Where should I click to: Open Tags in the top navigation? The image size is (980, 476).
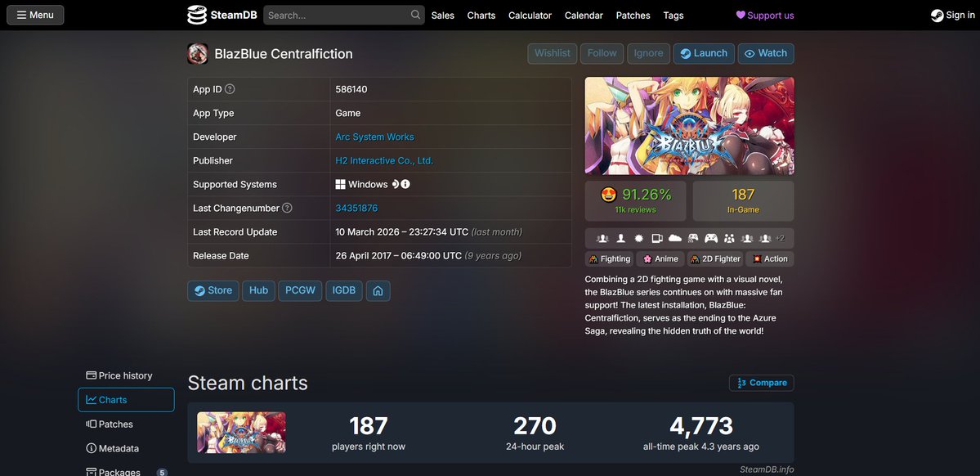click(x=673, y=16)
